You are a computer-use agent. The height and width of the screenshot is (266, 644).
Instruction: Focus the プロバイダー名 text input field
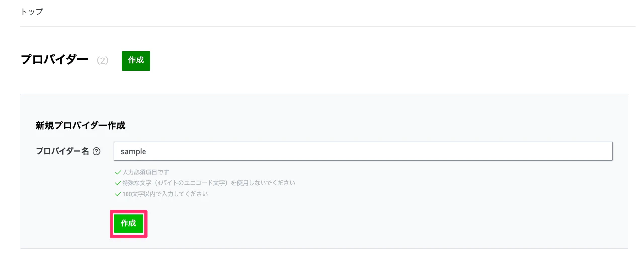point(362,151)
